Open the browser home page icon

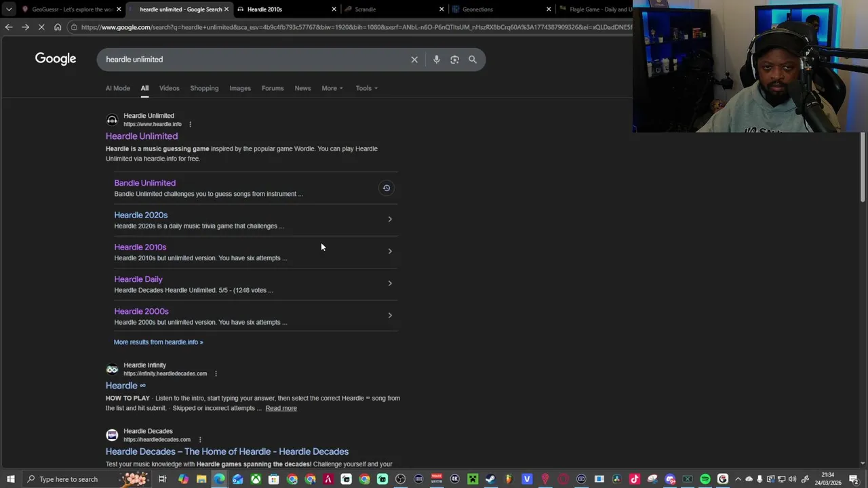point(58,27)
